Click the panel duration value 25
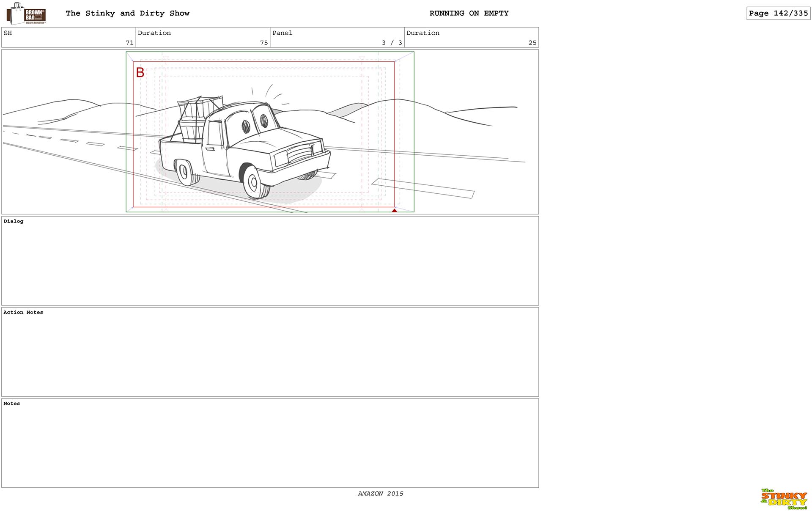 pyautogui.click(x=532, y=43)
